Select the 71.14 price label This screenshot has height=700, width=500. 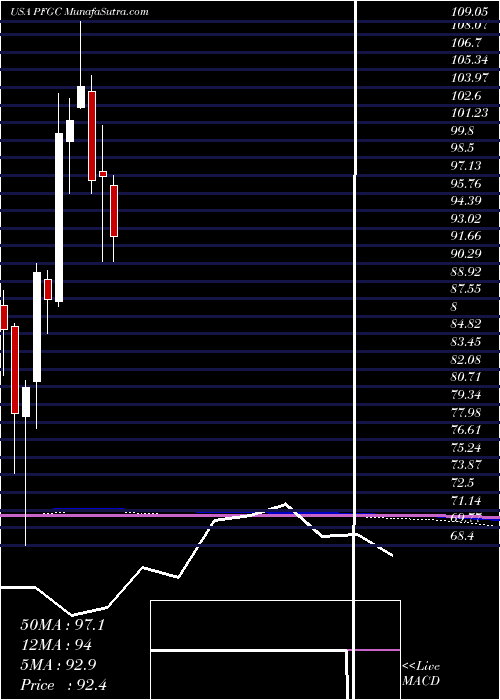pos(467,500)
